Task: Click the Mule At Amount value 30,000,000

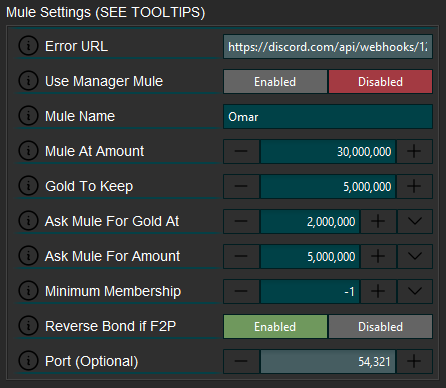Action: pos(328,151)
